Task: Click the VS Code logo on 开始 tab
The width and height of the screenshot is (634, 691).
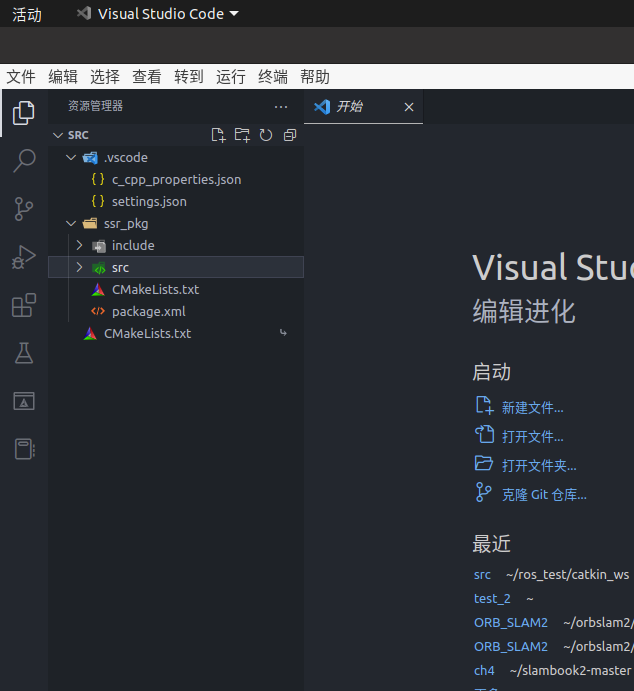Action: 322,107
